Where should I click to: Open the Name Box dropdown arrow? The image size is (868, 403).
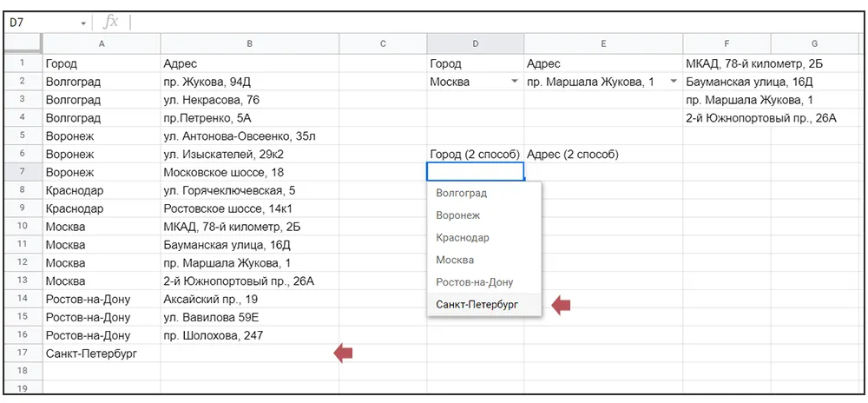83,23
